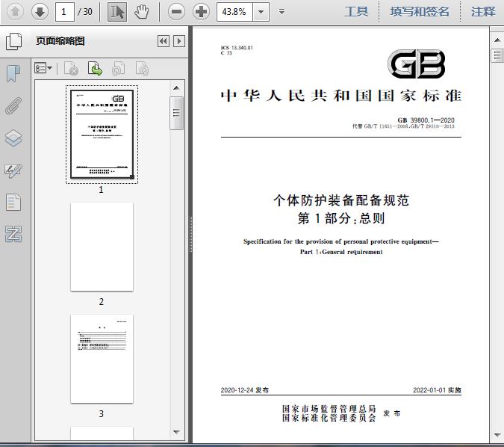The width and height of the screenshot is (504, 447).
Task: Open the signatures panel
Action: (x=13, y=170)
